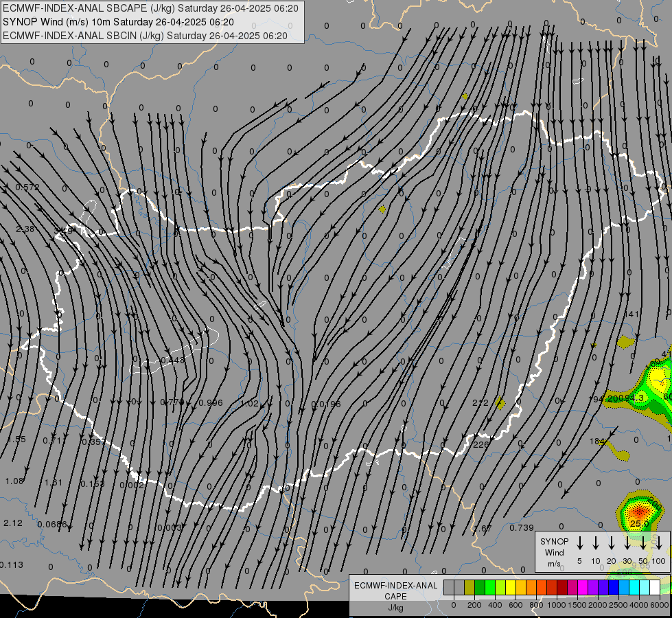Click the J/kg unit label in legend
Image resolution: width=672 pixels, height=618 pixels.
point(395,608)
